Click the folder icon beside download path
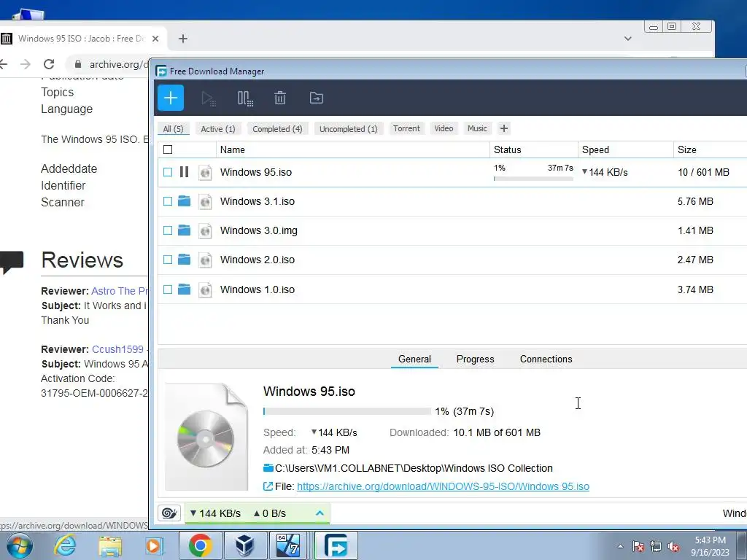This screenshot has height=560, width=747. [268, 468]
